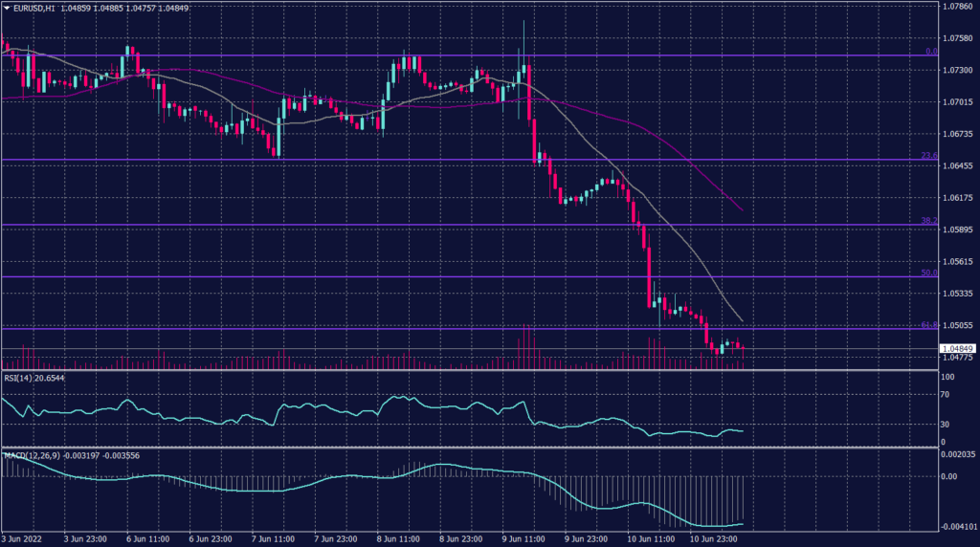Select the MACD(12,26,9) indicator label
Viewport: 980px width, 547px height.
click(30, 453)
